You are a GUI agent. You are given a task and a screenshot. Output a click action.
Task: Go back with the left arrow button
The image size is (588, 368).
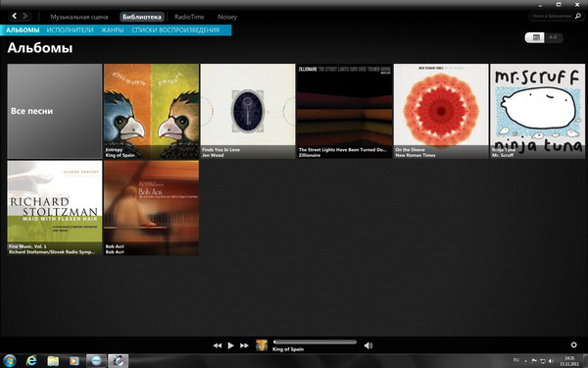pos(15,16)
